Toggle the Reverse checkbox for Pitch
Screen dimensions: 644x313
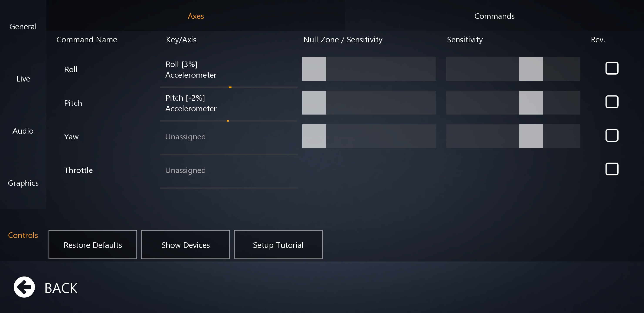pos(612,102)
